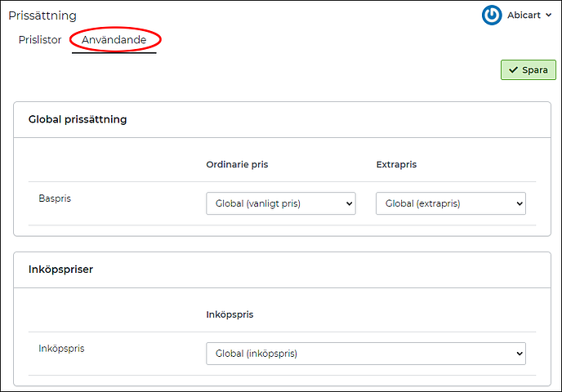Click the Prissättning page heading

click(x=42, y=16)
